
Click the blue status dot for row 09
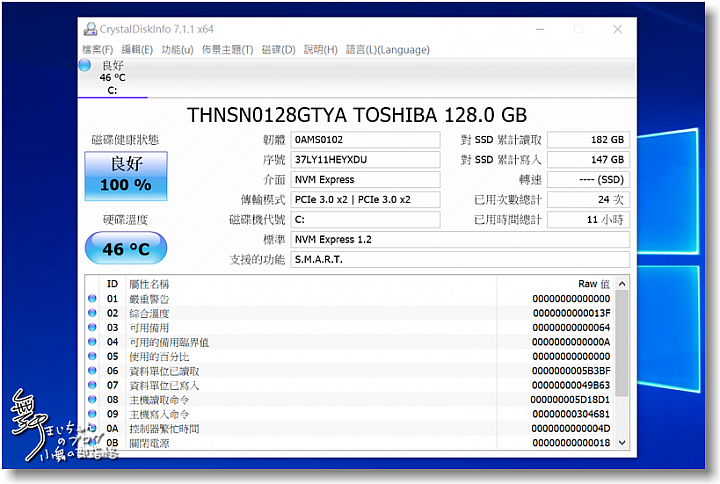[x=92, y=414]
